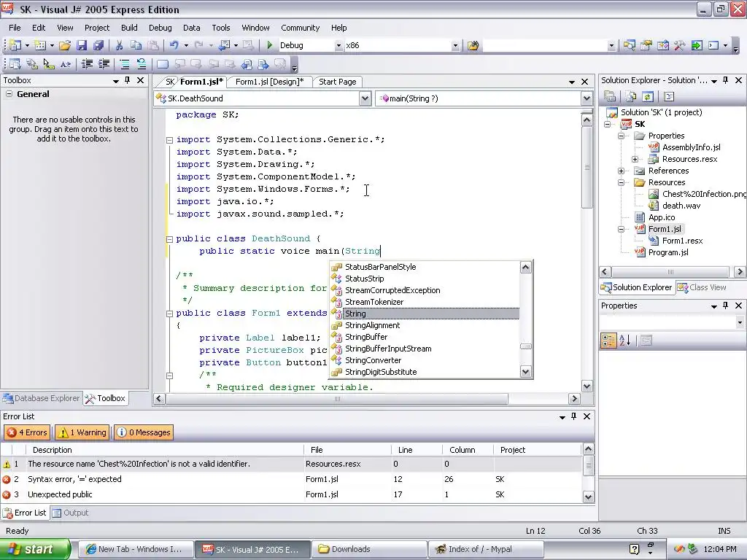Collapse the DeathSound class code outline
The width and height of the screenshot is (747, 560).
click(x=169, y=239)
